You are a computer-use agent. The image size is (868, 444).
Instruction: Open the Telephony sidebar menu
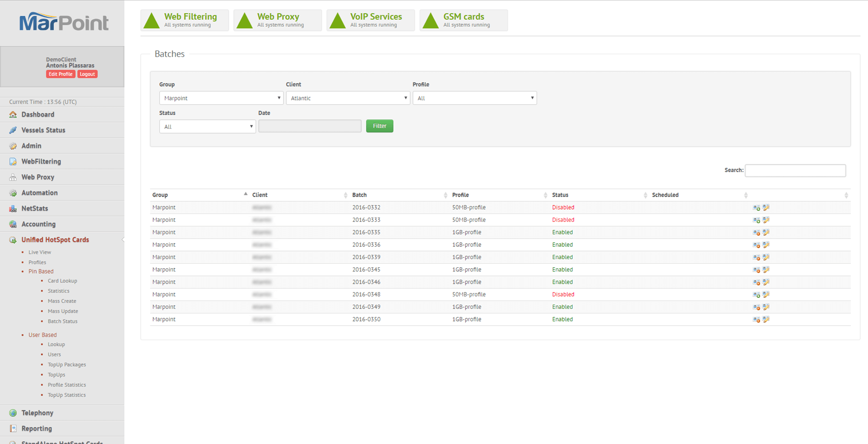(x=37, y=413)
